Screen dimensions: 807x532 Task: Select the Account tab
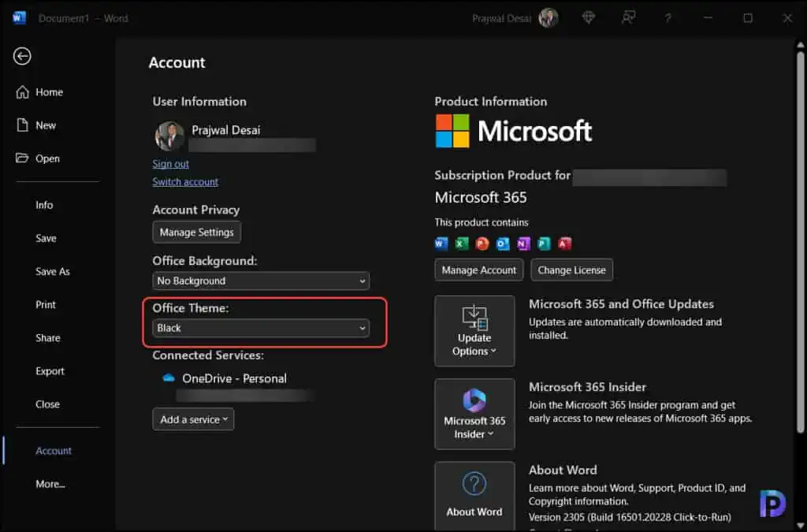tap(54, 451)
